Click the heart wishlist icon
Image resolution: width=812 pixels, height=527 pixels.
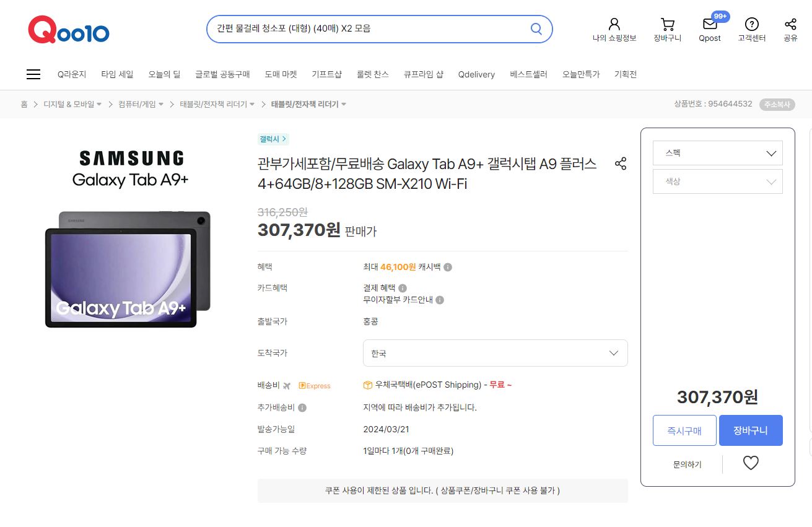click(751, 463)
